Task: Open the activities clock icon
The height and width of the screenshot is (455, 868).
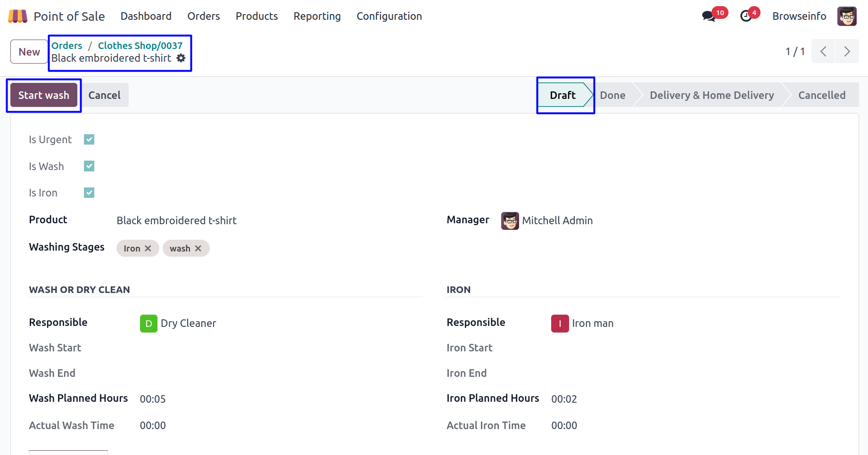Action: 746,16
